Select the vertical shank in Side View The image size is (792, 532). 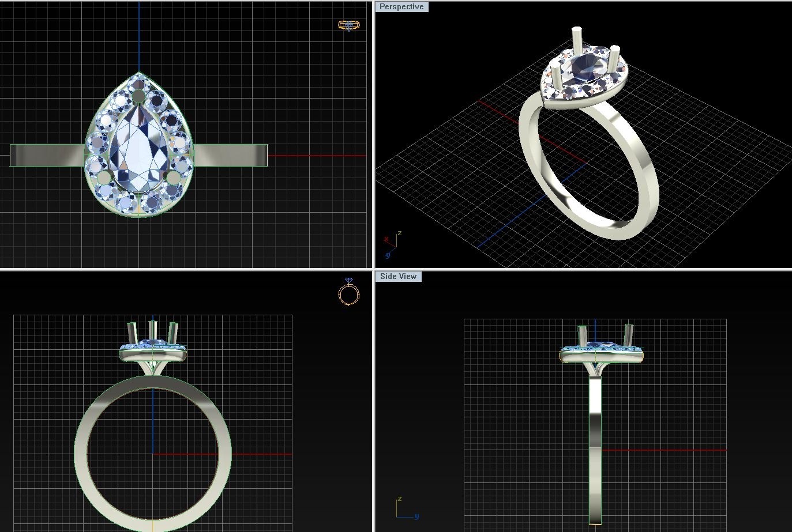595,450
